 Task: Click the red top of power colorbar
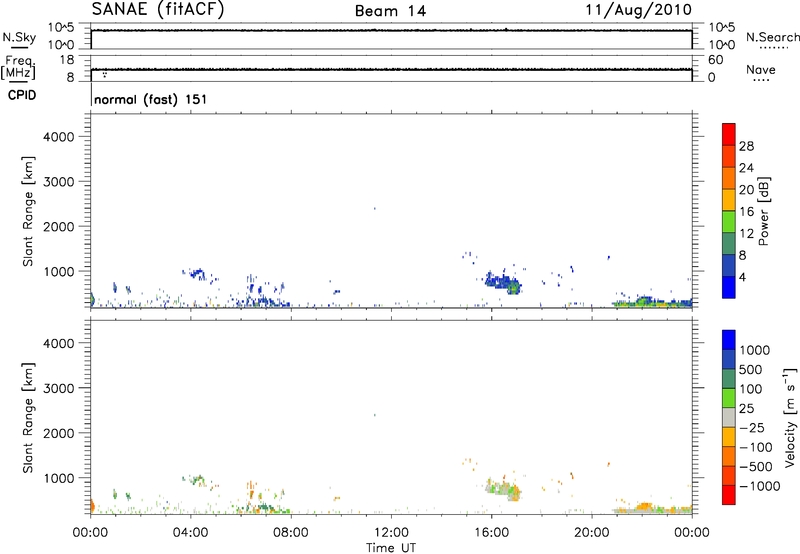point(729,134)
